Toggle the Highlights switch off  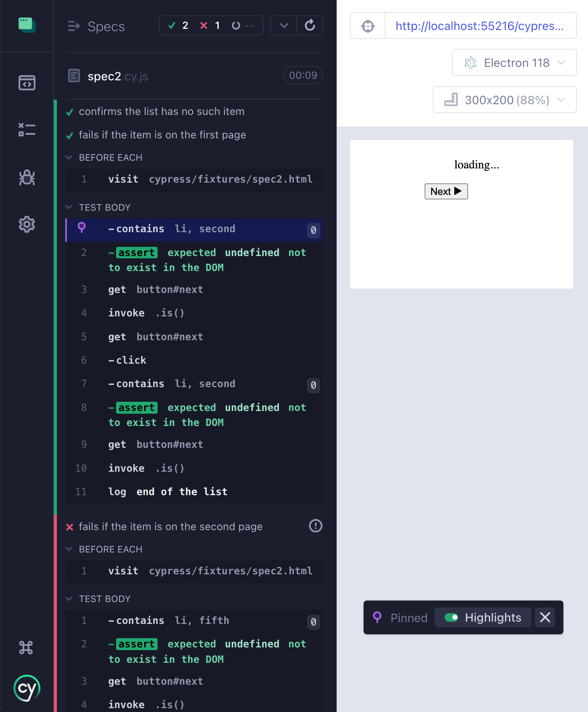click(451, 617)
